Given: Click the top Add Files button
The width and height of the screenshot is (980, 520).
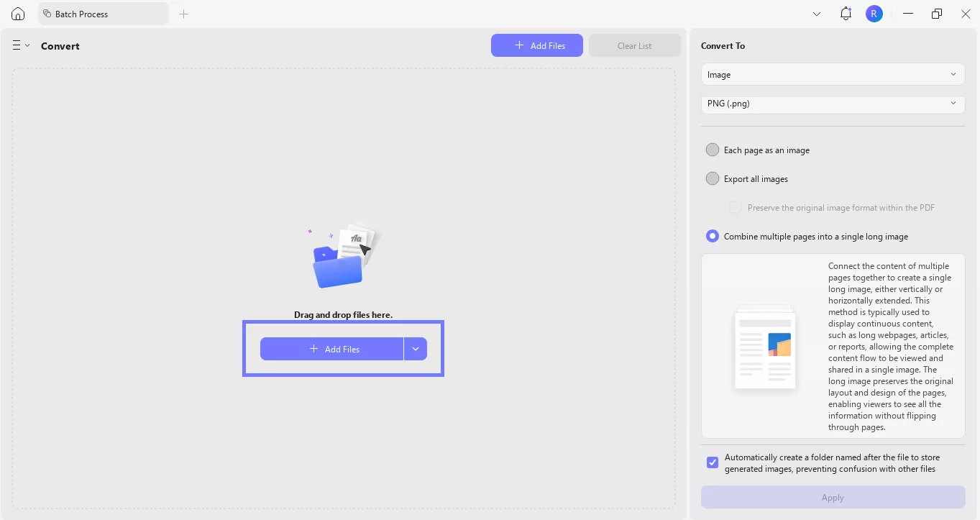Looking at the screenshot, I should tap(537, 45).
